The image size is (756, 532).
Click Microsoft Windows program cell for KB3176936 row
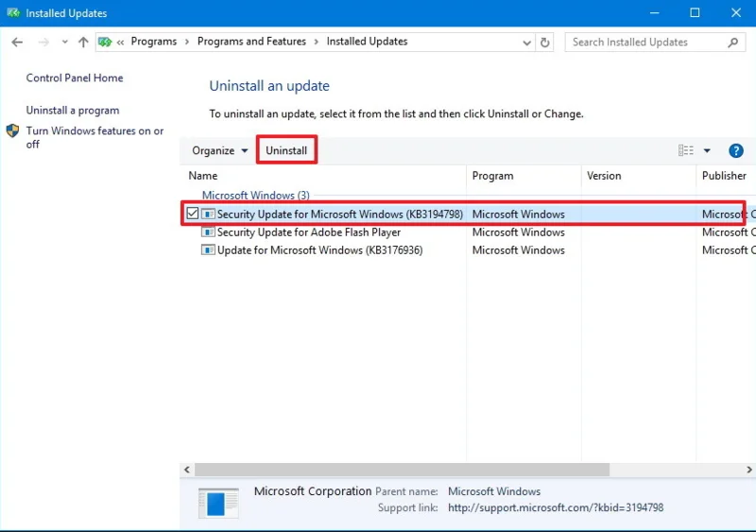pos(518,250)
